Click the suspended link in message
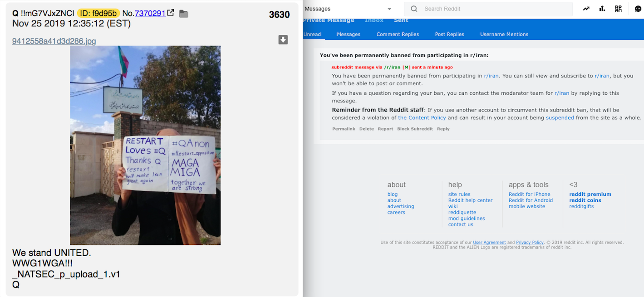 click(560, 117)
